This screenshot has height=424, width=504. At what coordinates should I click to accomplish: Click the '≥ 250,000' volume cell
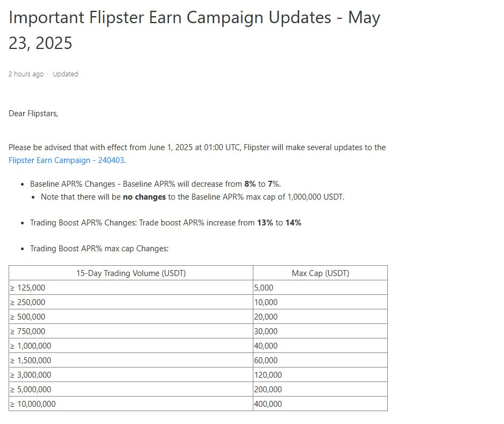point(131,302)
